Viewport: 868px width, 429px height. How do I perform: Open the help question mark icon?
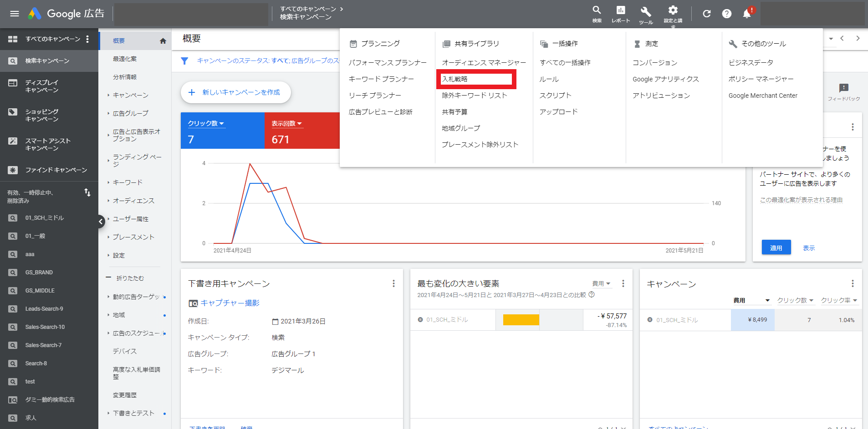(727, 14)
